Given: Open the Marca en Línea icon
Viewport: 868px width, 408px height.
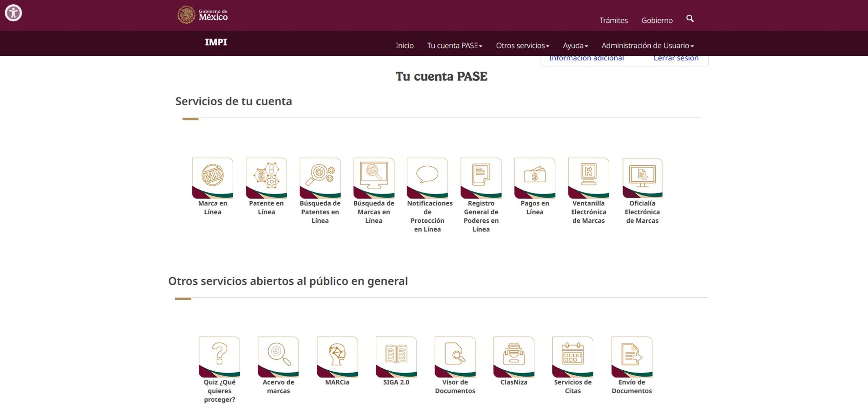Looking at the screenshot, I should coord(213,178).
